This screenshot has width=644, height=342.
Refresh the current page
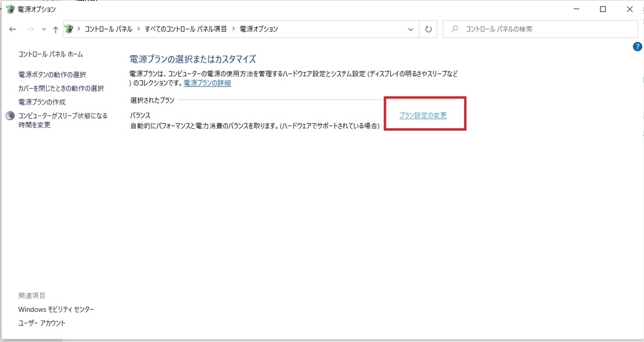tap(428, 29)
